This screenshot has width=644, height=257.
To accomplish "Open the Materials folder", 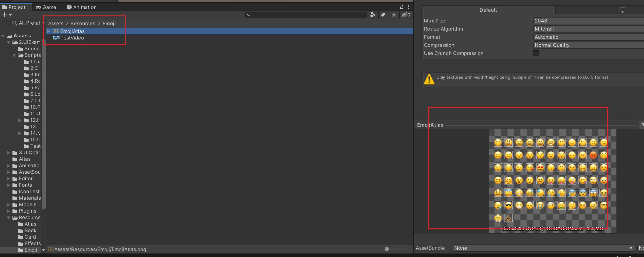I will (x=26, y=198).
